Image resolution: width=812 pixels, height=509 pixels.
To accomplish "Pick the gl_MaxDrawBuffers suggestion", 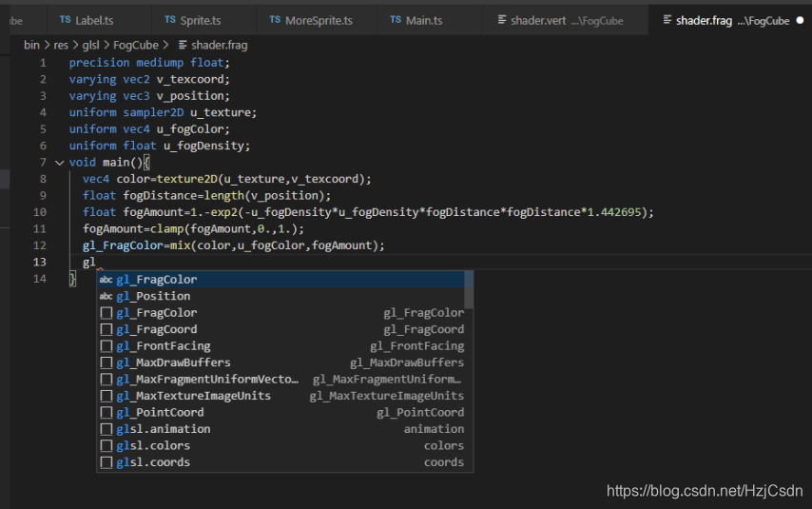I will 280,362.
